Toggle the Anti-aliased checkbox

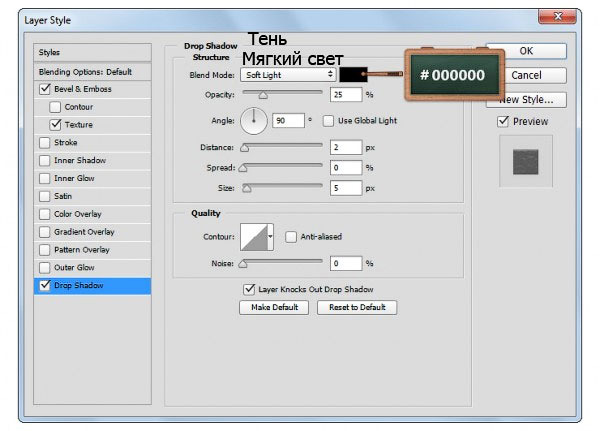[291, 237]
